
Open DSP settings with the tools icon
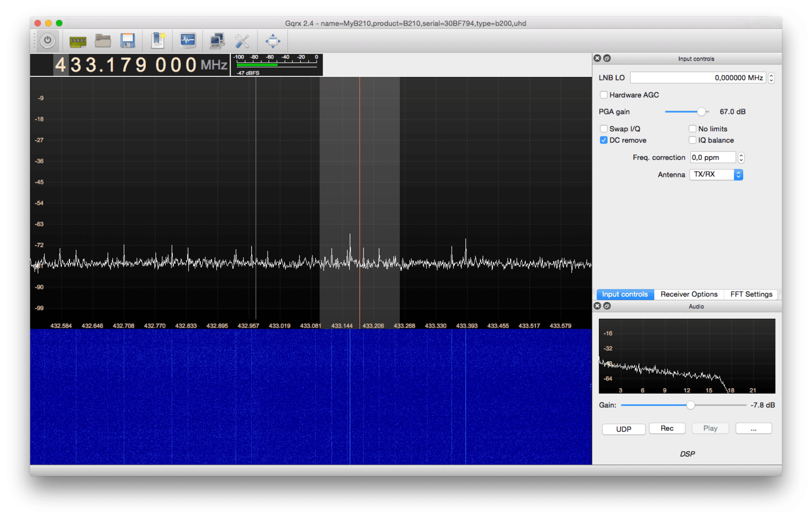point(242,41)
